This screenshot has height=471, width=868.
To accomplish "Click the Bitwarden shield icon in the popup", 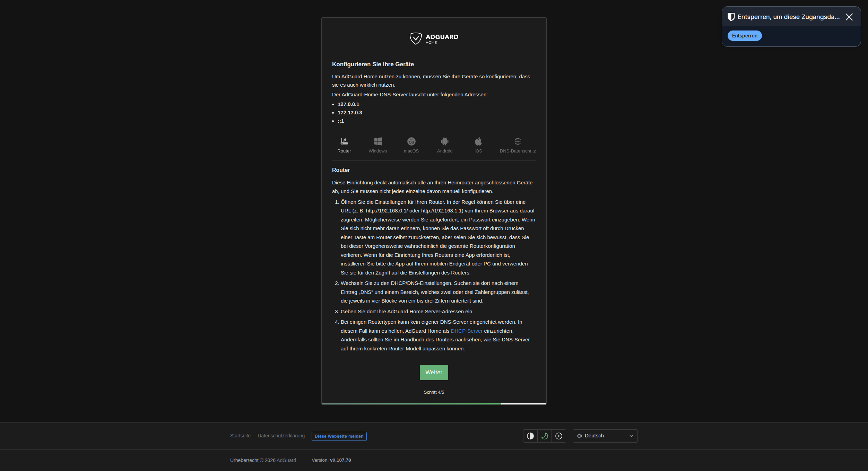I will click(731, 17).
